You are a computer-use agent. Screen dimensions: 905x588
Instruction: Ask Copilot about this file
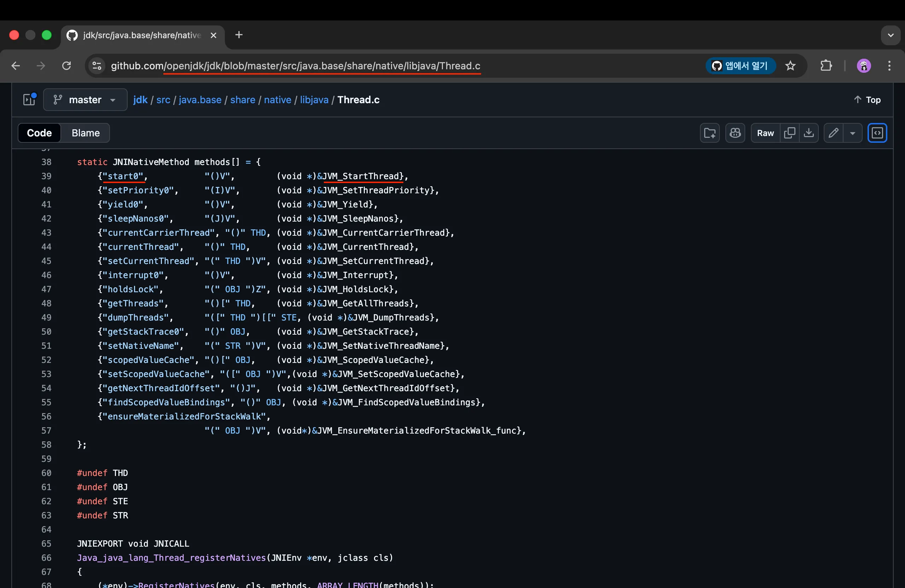pos(735,133)
